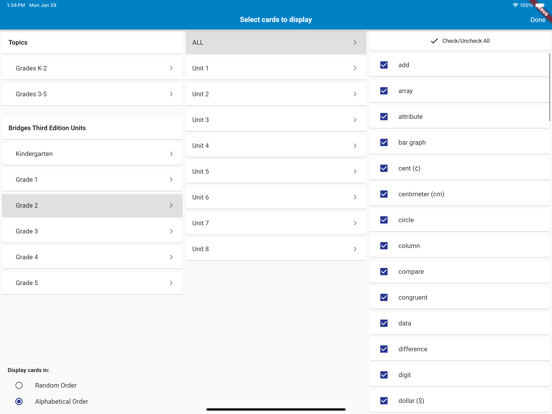The height and width of the screenshot is (414, 552).
Task: Select the 'Grades 3-5' topic label
Action: click(31, 94)
